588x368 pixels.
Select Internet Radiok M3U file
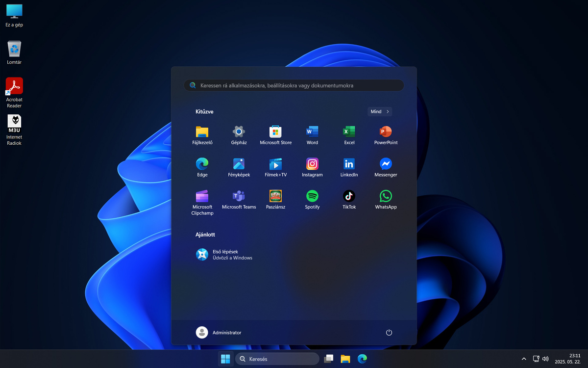pyautogui.click(x=14, y=130)
